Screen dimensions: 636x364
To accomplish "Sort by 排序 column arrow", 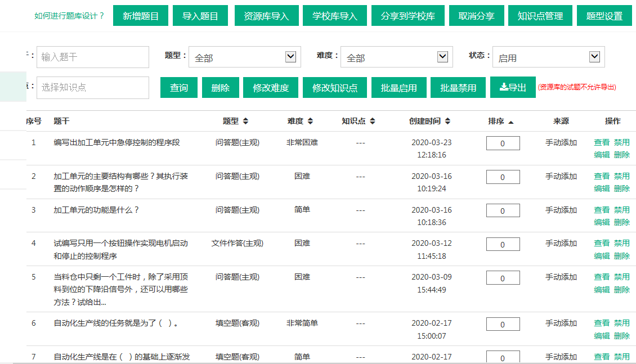I will [510, 122].
